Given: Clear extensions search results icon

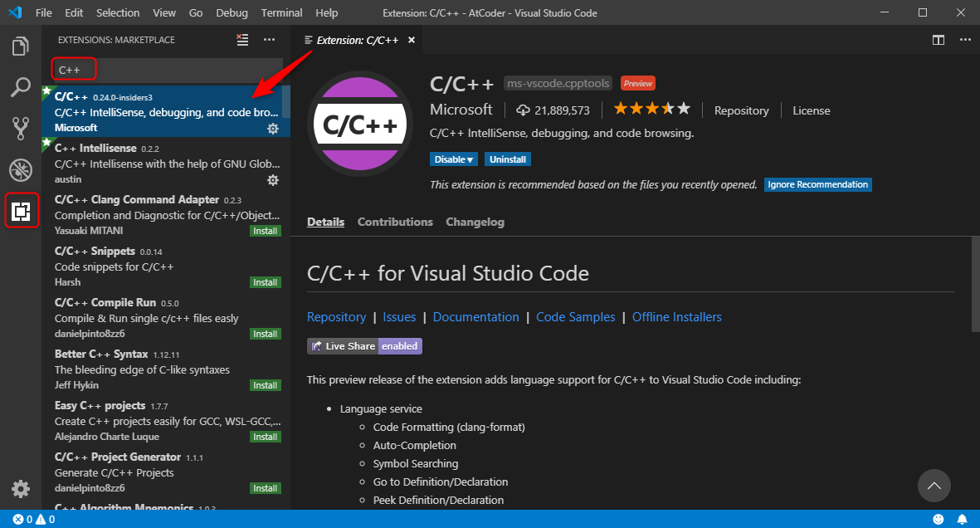Looking at the screenshot, I should click(242, 40).
